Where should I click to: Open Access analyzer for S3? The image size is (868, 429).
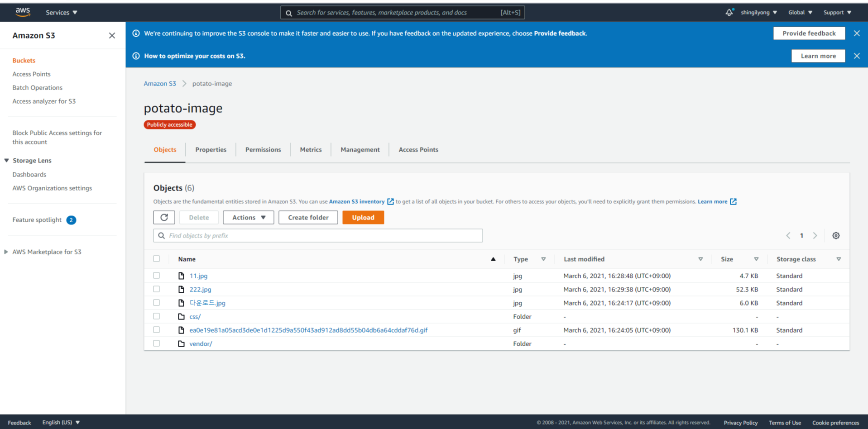44,101
